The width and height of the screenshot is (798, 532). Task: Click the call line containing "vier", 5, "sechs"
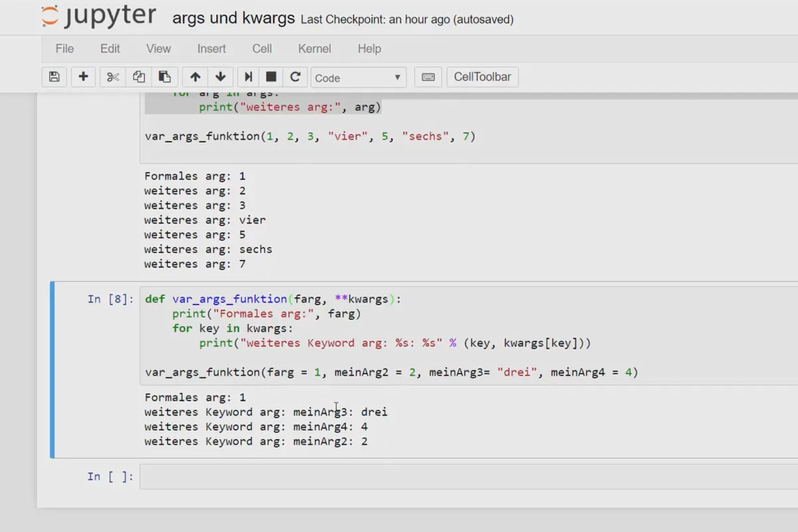tap(311, 136)
